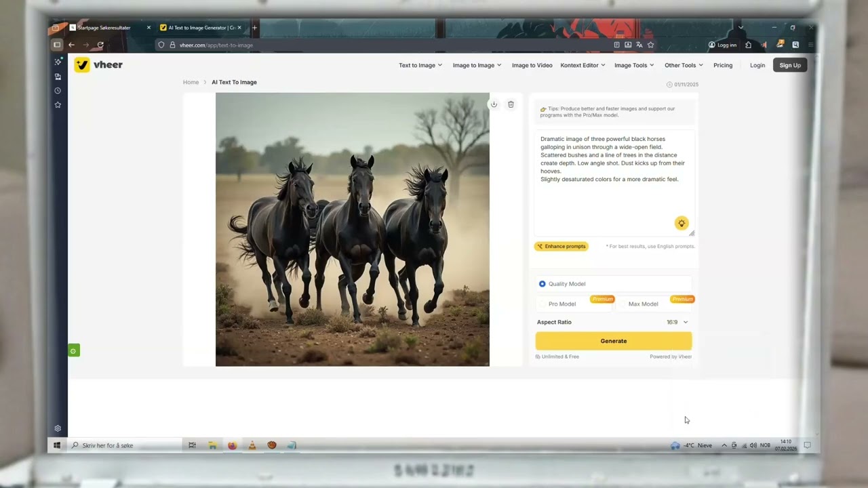
Task: Click the green widget button on left edge
Action: click(x=74, y=350)
